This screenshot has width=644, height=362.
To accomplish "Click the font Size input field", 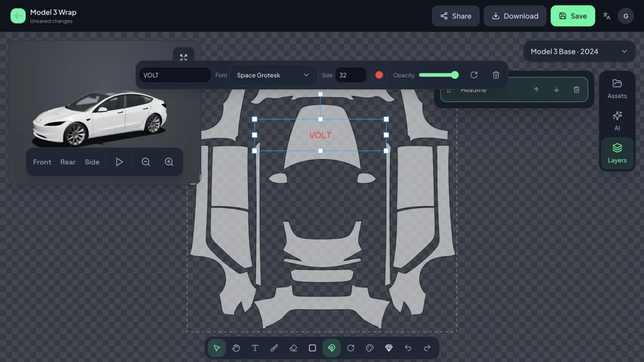I will [351, 75].
